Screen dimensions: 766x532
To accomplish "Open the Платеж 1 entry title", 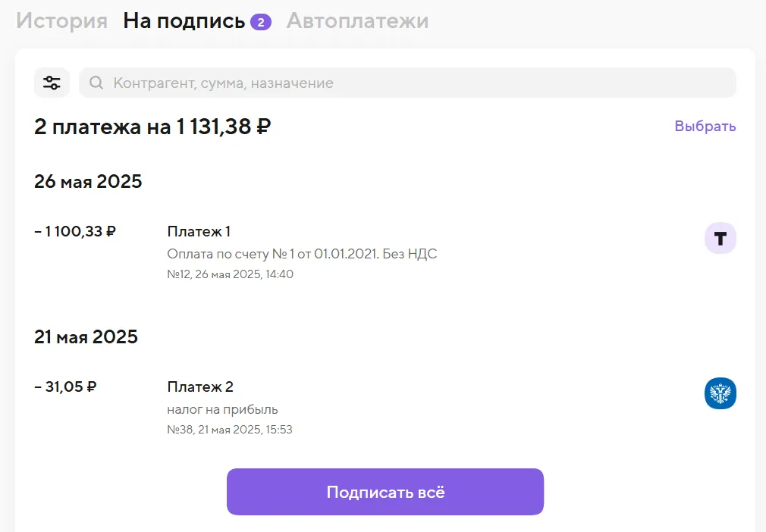I will click(x=199, y=231).
